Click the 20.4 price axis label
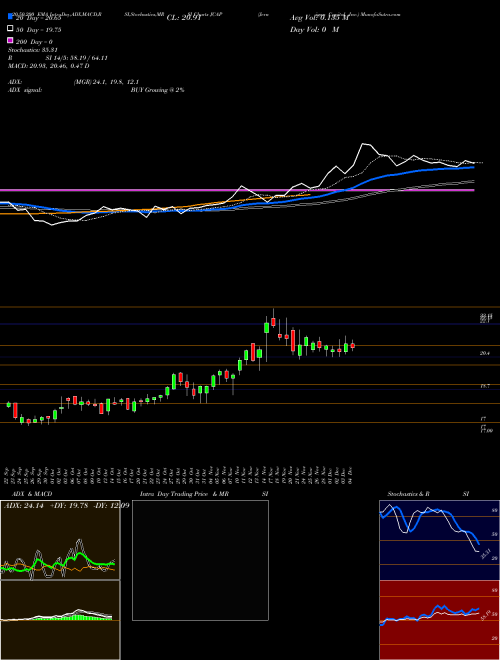The height and width of the screenshot is (660, 500). [485, 354]
